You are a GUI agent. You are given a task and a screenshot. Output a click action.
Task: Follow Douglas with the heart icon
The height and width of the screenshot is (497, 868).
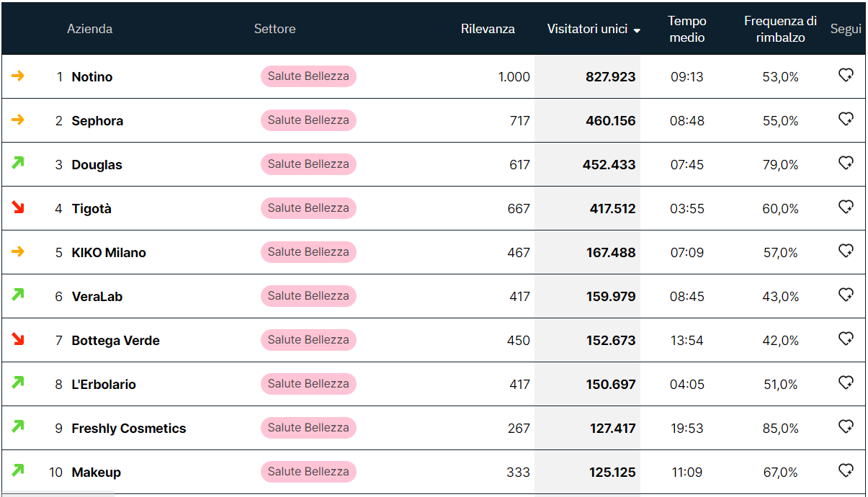point(846,163)
